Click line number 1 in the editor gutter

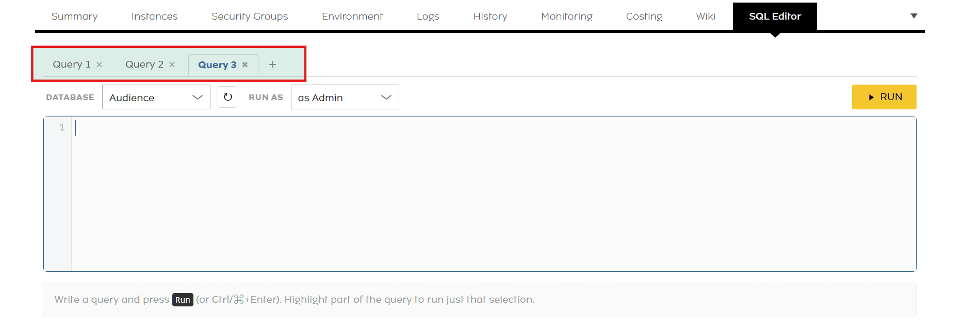[x=62, y=127]
